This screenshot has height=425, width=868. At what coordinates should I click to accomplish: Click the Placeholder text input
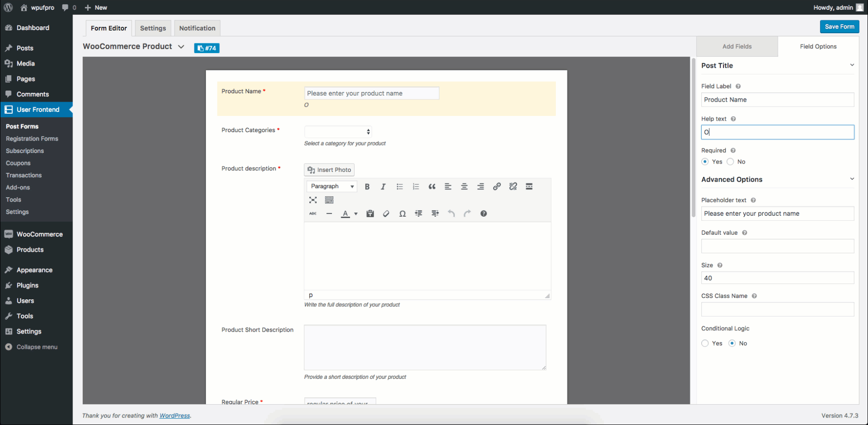778,213
